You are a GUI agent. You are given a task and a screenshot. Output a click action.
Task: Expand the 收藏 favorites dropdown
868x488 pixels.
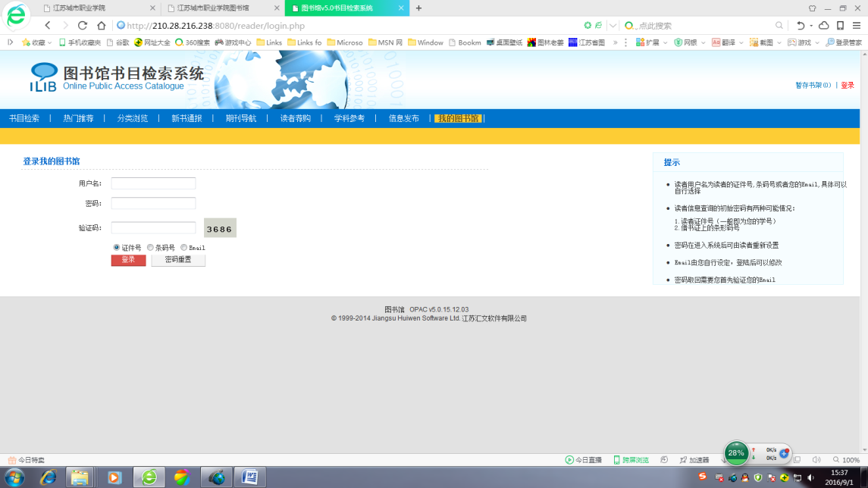coord(50,42)
